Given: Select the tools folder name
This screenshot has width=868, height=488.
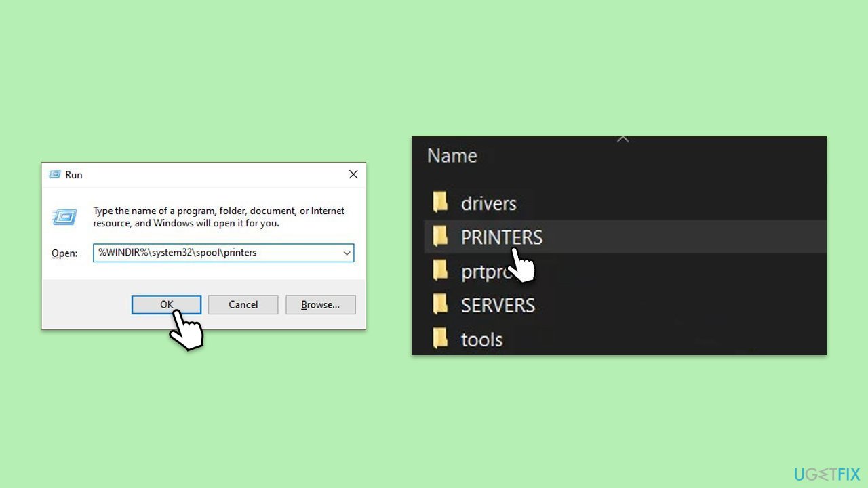Looking at the screenshot, I should click(481, 339).
